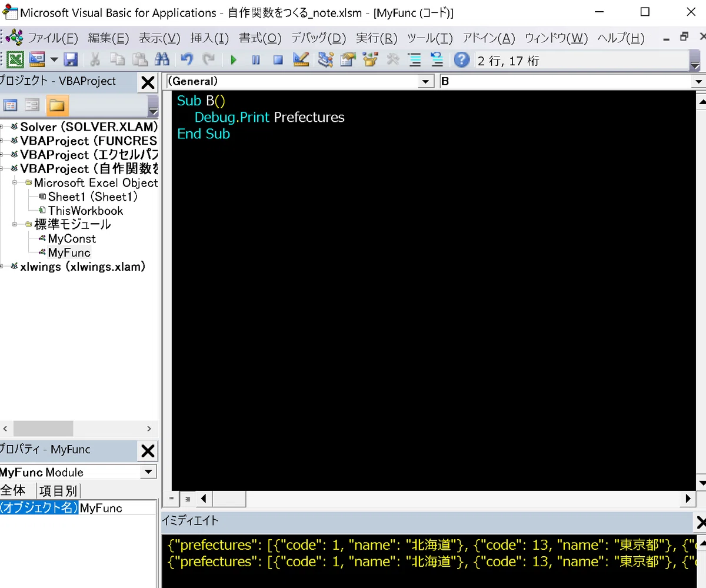
Task: Select the MyFunc module in tree
Action: click(69, 253)
